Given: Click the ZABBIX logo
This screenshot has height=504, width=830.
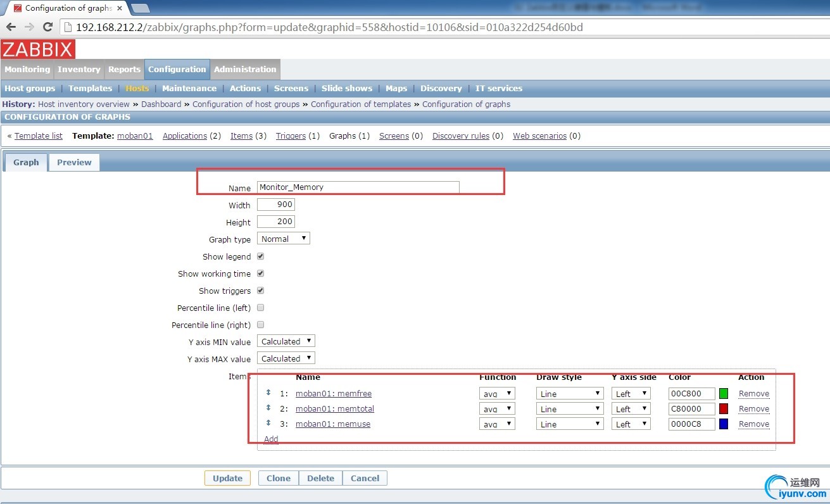Looking at the screenshot, I should (38, 49).
